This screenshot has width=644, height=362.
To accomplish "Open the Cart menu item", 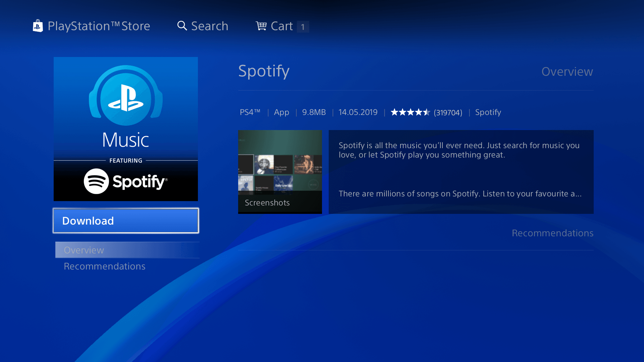I will click(282, 26).
